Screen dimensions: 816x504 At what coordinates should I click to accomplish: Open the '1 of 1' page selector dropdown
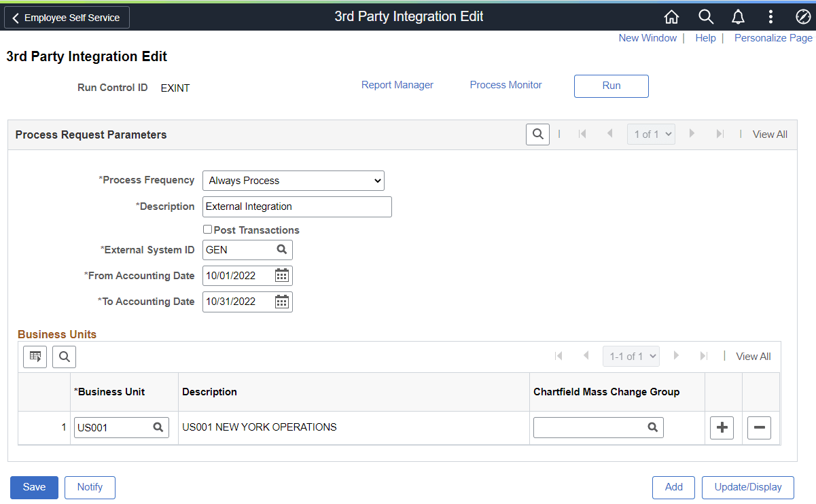point(650,134)
